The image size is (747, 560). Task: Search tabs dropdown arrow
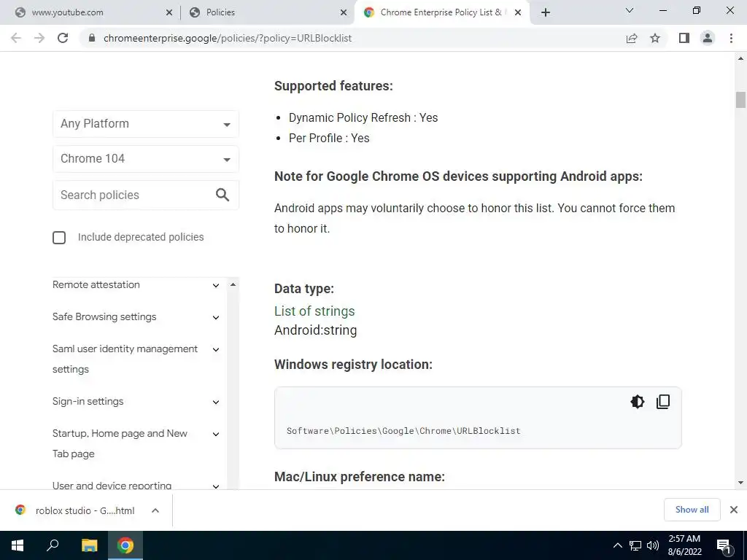[630, 10]
